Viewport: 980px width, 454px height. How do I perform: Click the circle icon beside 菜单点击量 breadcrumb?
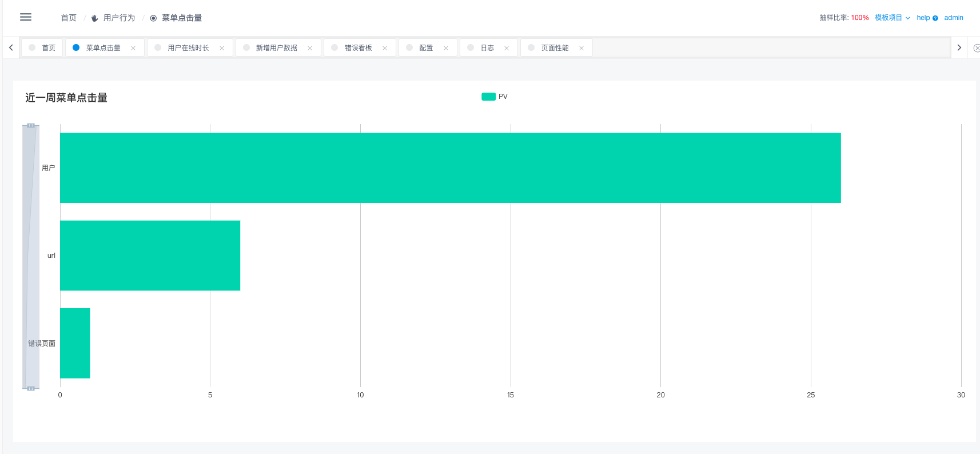coord(153,18)
